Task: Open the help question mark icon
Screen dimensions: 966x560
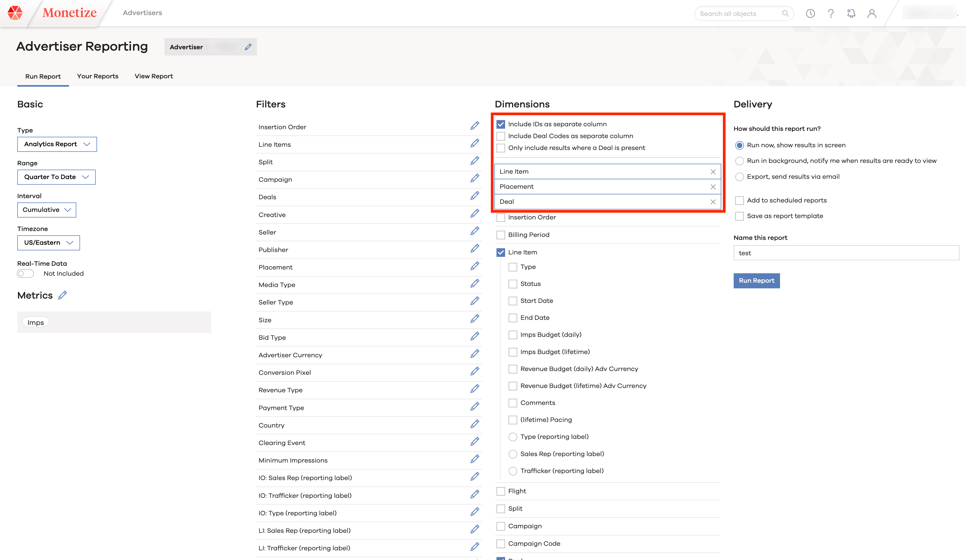Action: (x=831, y=13)
